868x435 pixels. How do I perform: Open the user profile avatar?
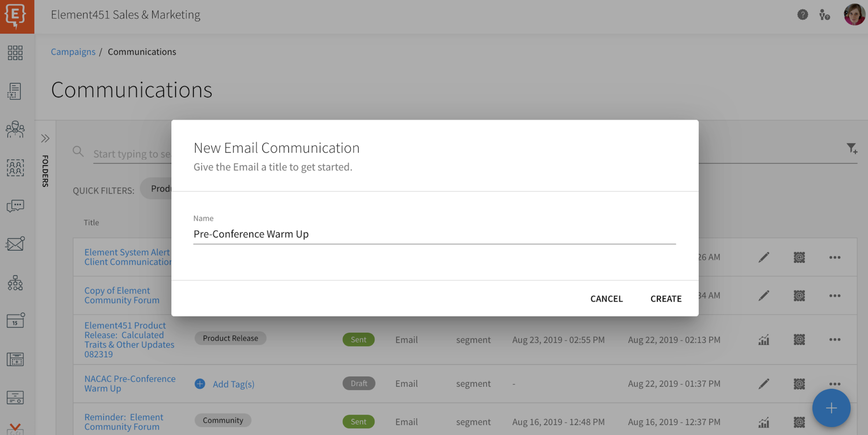point(854,15)
